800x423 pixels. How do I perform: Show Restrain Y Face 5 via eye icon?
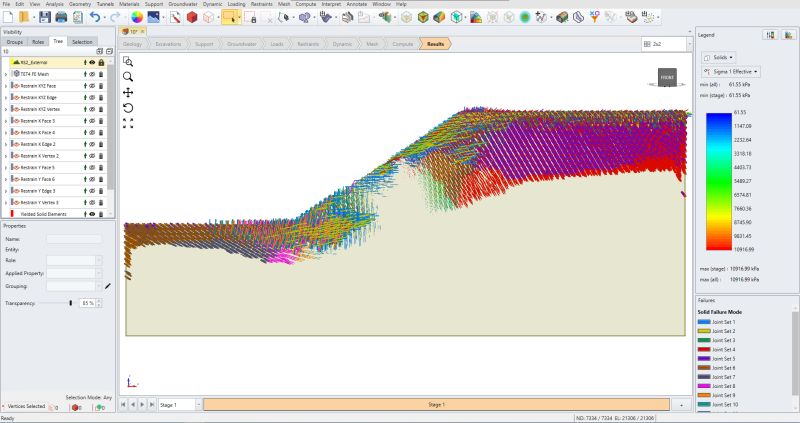[92, 167]
